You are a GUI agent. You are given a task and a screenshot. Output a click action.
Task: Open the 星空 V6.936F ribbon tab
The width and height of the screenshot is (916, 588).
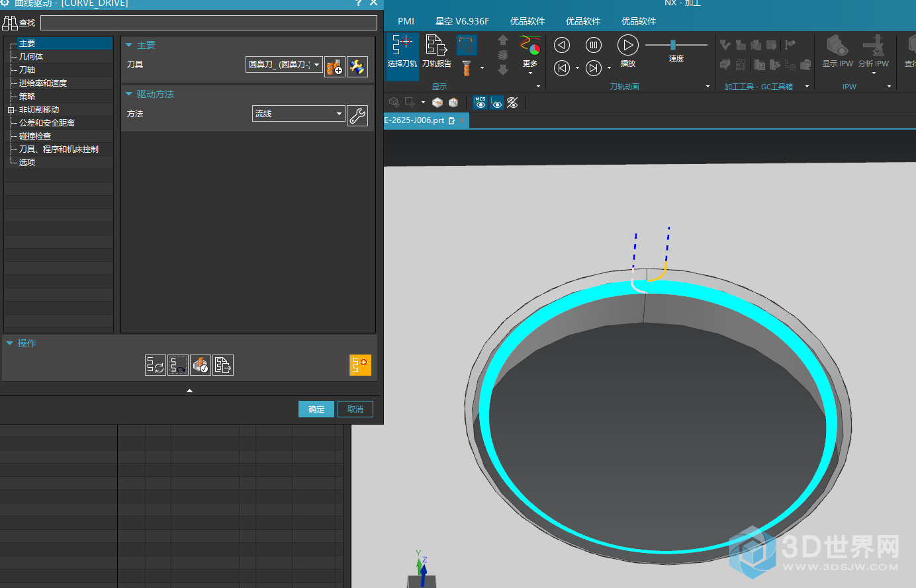[x=462, y=21]
